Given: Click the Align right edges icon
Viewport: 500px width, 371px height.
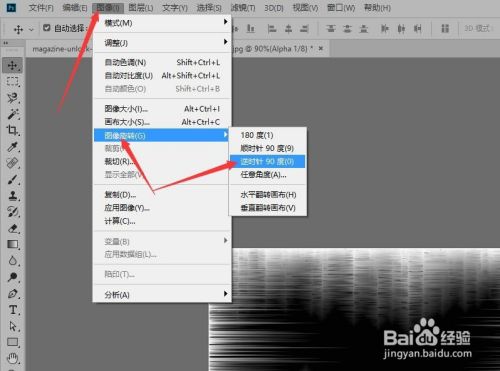Looking at the screenshot, I should click(304, 29).
